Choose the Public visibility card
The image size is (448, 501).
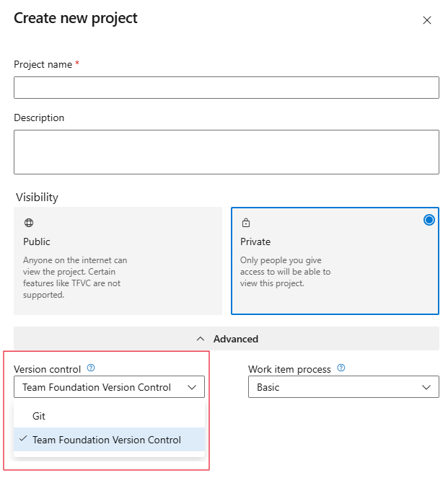118,261
